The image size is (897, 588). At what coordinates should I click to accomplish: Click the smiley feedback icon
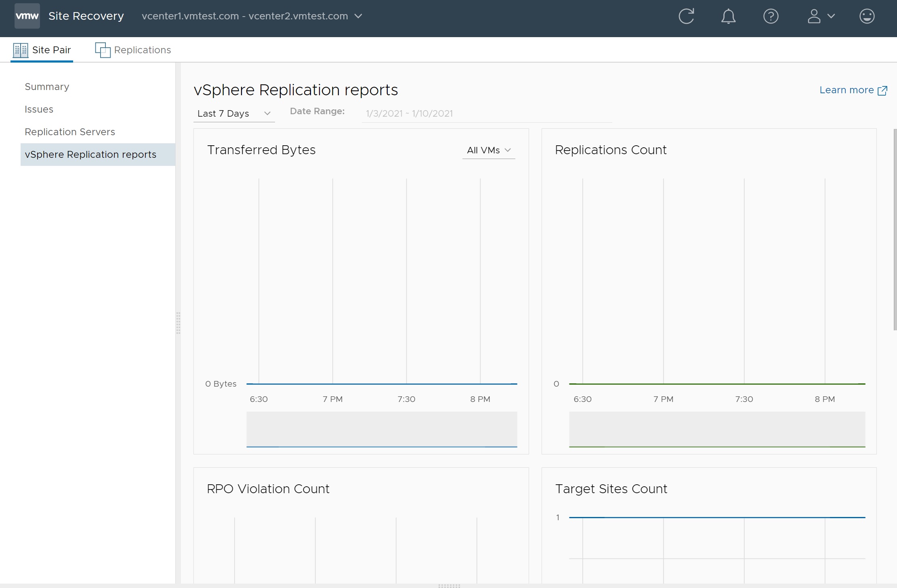(867, 17)
